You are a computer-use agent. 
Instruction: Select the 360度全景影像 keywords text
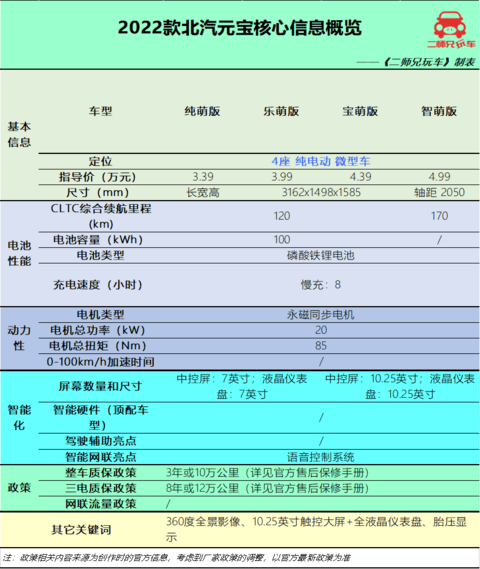pyautogui.click(x=316, y=529)
